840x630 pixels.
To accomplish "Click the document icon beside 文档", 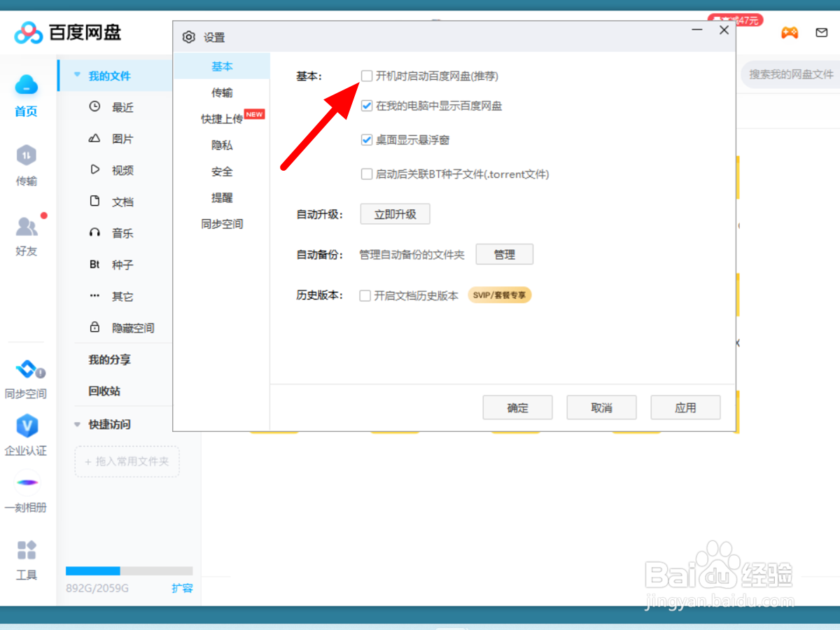I will click(94, 201).
